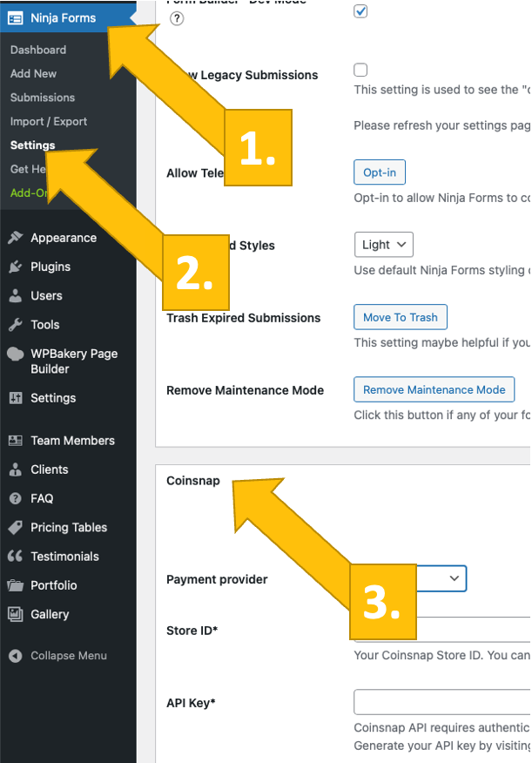Open the Gallery menu
This screenshot has width=532, height=763.
click(x=50, y=614)
